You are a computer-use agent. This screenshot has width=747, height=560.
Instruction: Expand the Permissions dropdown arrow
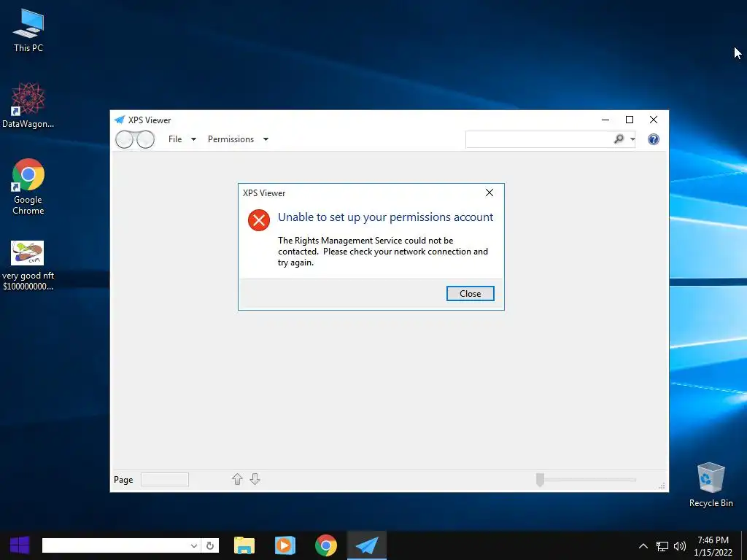pos(266,139)
